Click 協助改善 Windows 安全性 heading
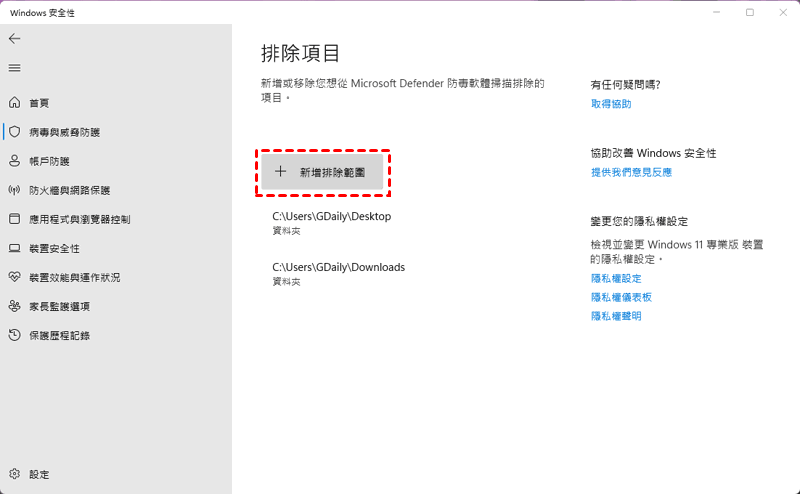This screenshot has width=800, height=494. [653, 153]
